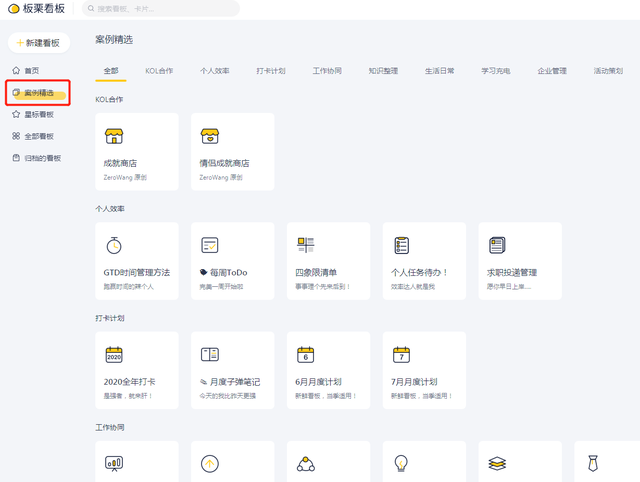Switch to the 知识整理 tab
Screen dimensions: 640x482
coord(383,71)
